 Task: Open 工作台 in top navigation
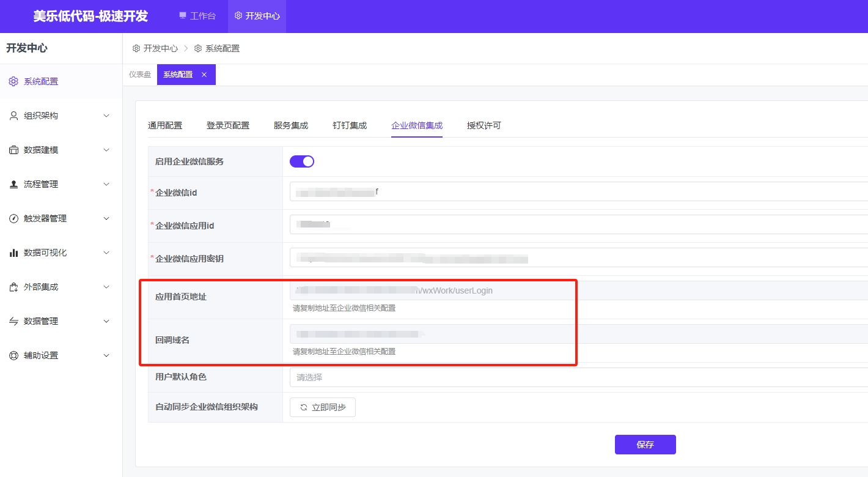tap(197, 16)
